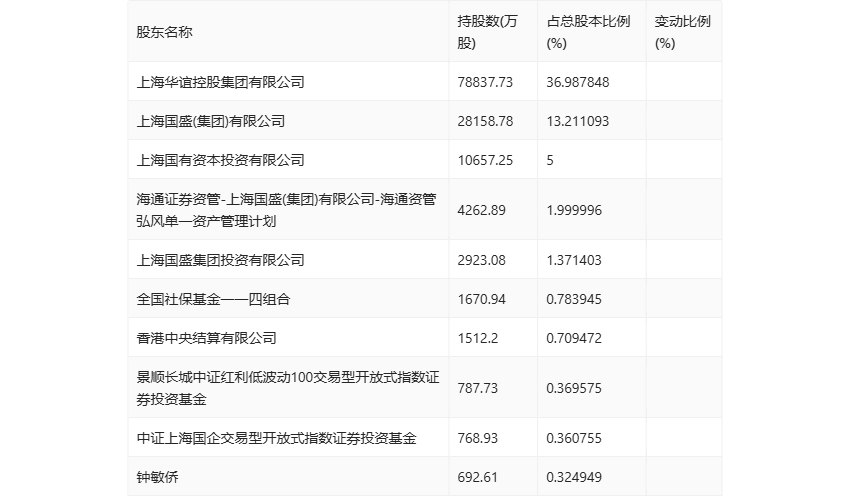Select the value 2923.08
The image size is (850, 496).
(x=481, y=260)
